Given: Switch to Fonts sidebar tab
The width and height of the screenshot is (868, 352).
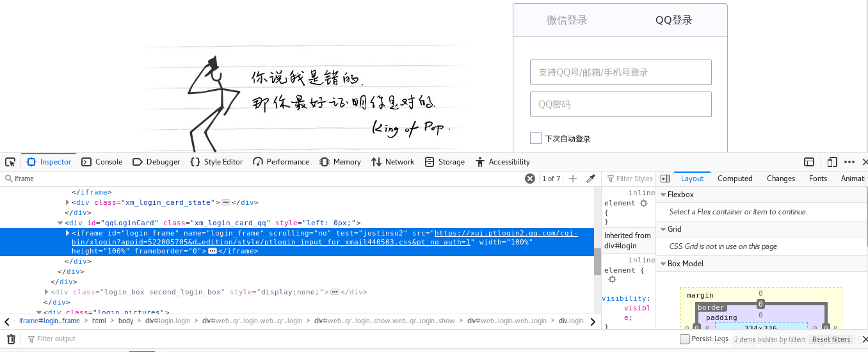Looking at the screenshot, I should [x=818, y=179].
